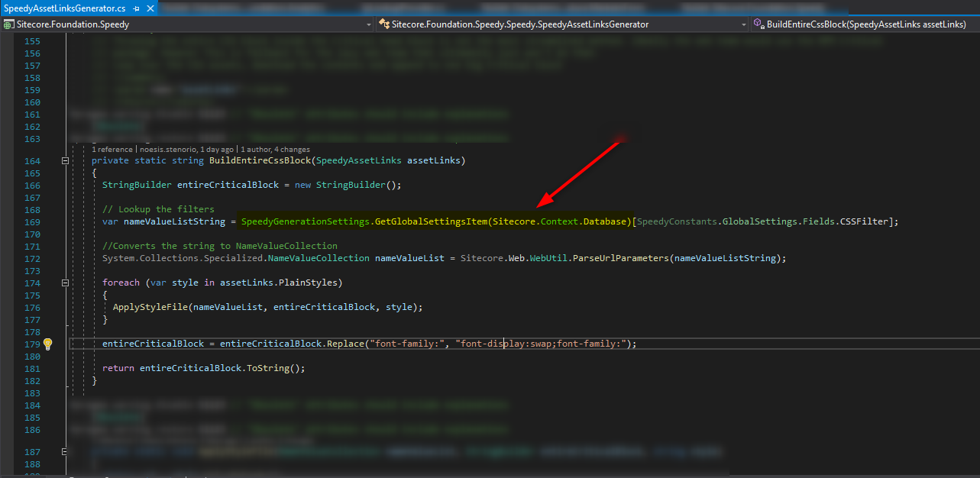
Task: Open the Quick Actions lightbulb on line 179
Action: click(x=47, y=344)
